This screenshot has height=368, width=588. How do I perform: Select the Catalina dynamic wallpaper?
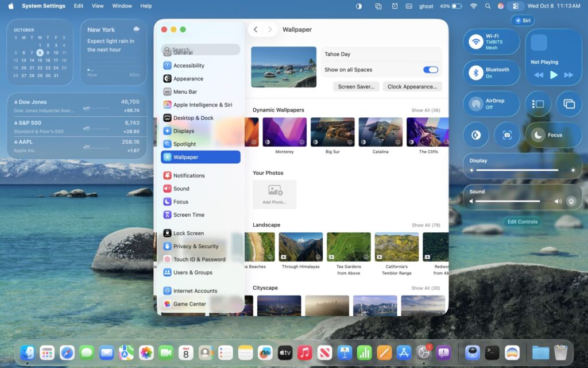tap(381, 131)
